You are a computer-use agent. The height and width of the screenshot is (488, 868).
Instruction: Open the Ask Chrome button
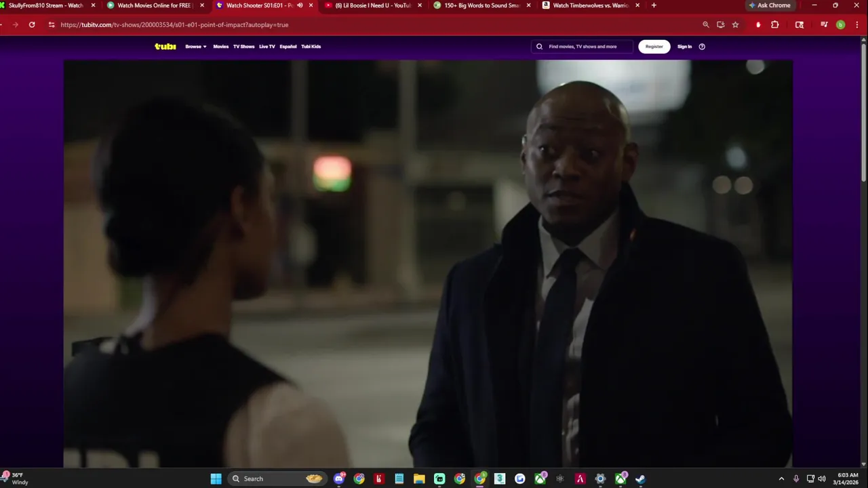770,5
